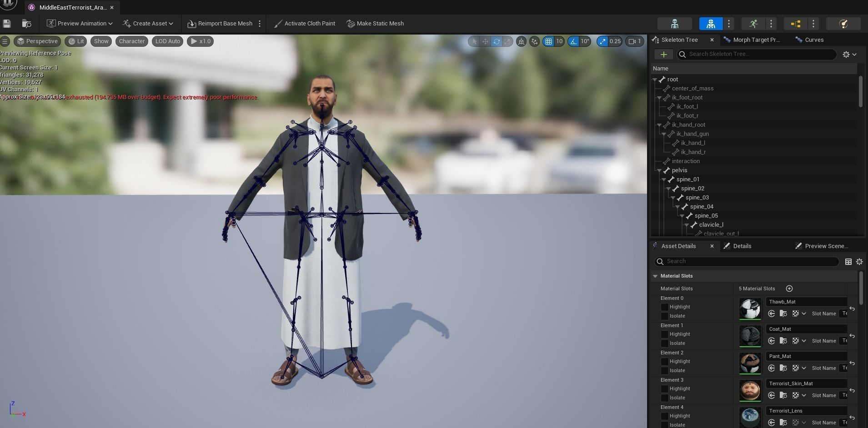The width and height of the screenshot is (868, 428).
Task: Open Animation Blueprint mode yellow graph icon
Action: 796,24
